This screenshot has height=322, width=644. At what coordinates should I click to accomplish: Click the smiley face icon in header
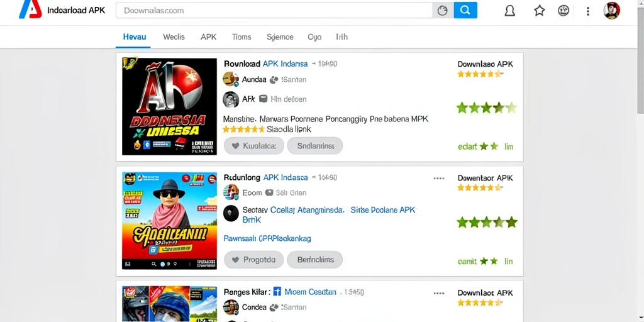pyautogui.click(x=563, y=11)
